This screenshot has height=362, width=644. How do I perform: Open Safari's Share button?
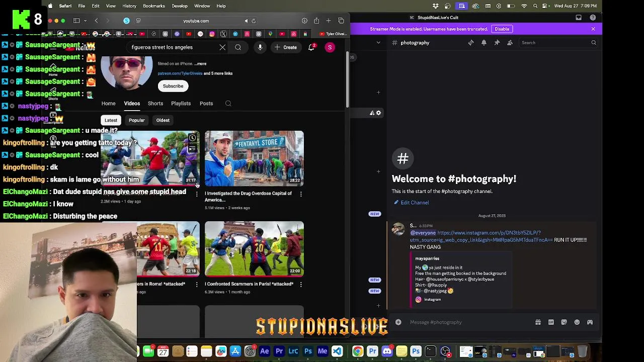316,21
